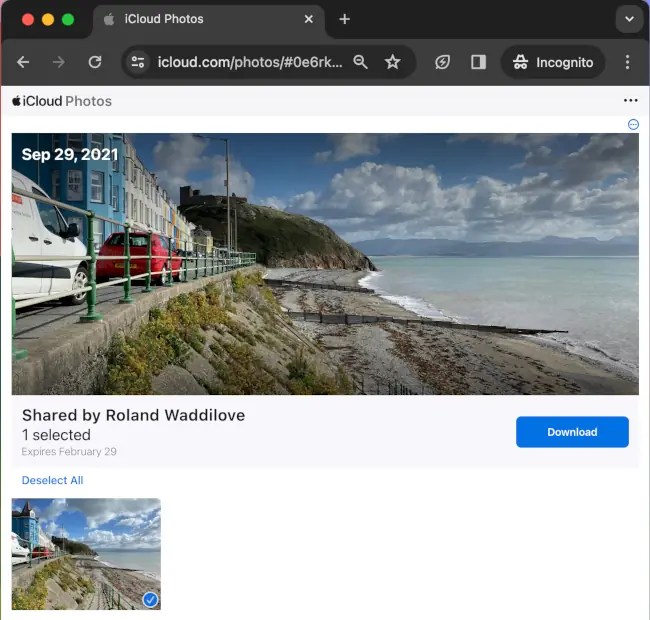
Task: Toggle the browser side panel icon
Action: click(478, 62)
